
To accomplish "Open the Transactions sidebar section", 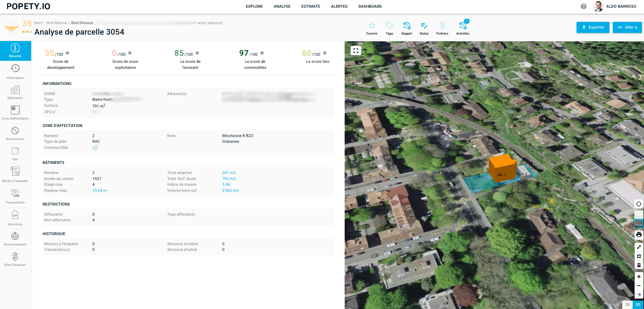I will (15, 196).
